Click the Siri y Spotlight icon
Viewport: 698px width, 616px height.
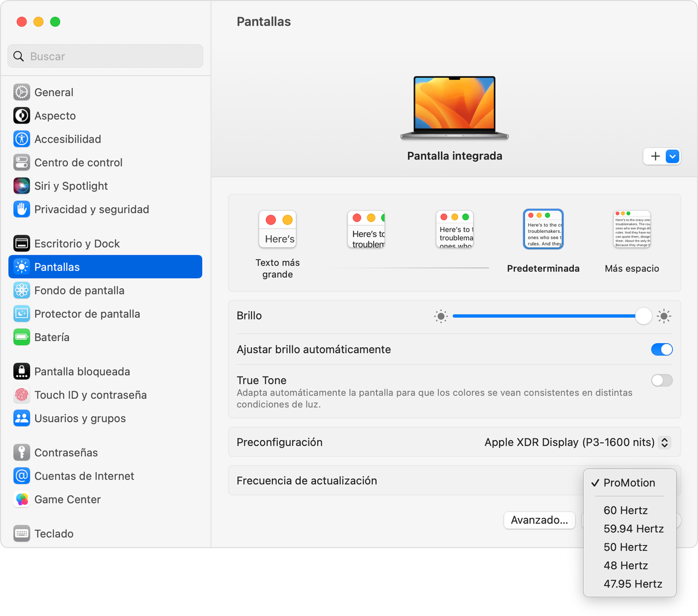21,186
